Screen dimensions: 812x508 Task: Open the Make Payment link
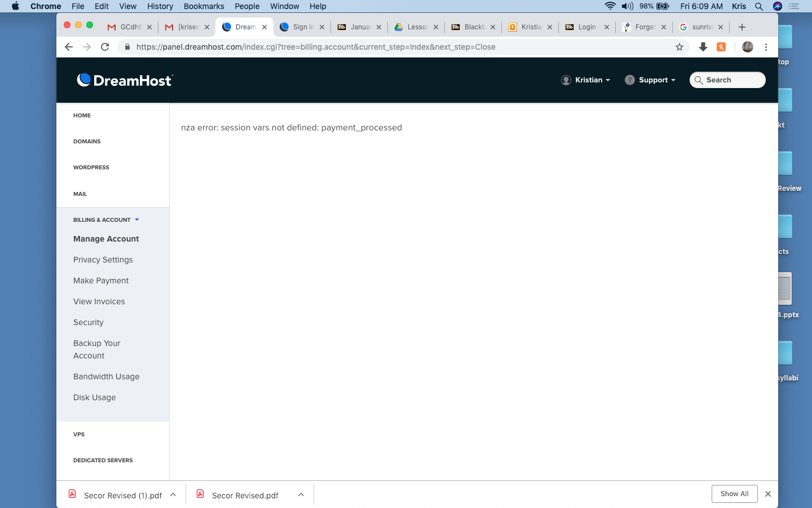[101, 281]
